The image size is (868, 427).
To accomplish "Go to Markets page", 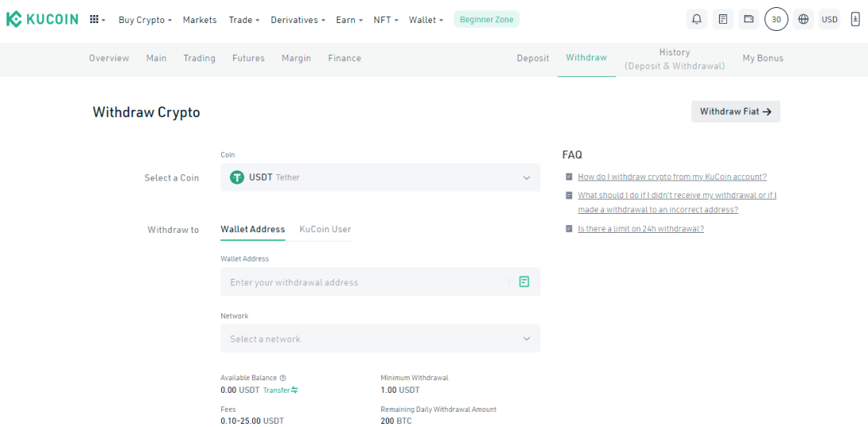I will 200,20.
